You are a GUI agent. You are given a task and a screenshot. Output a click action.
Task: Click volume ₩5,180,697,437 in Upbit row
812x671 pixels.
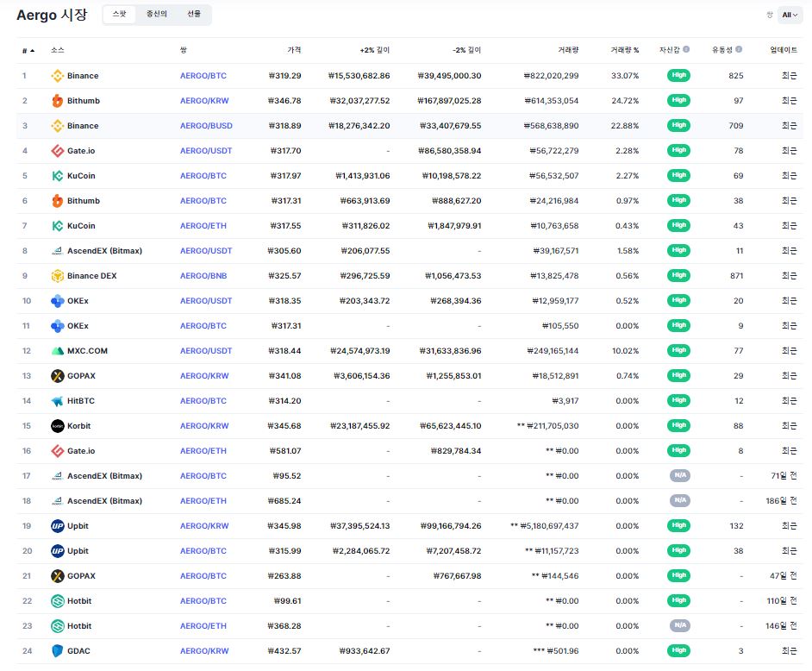(x=549, y=526)
